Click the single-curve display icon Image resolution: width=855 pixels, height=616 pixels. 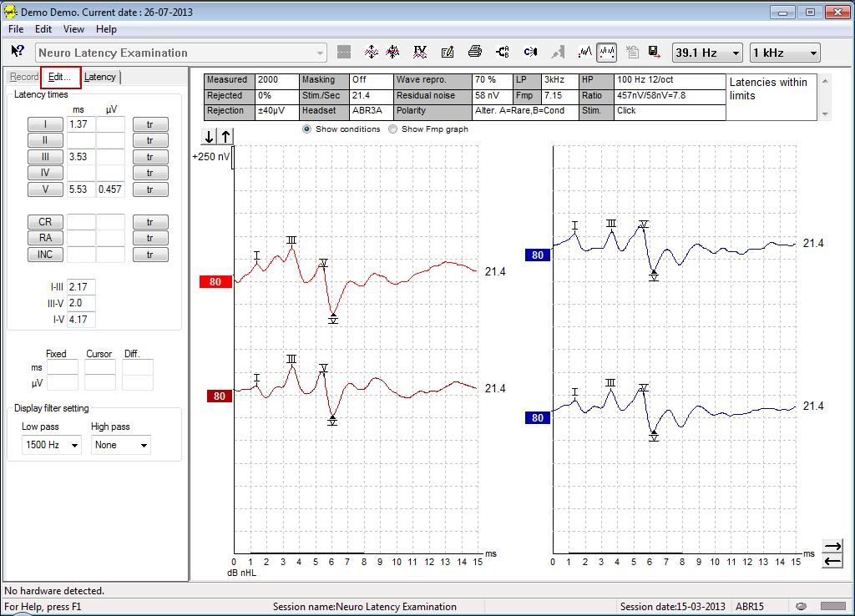click(x=585, y=53)
